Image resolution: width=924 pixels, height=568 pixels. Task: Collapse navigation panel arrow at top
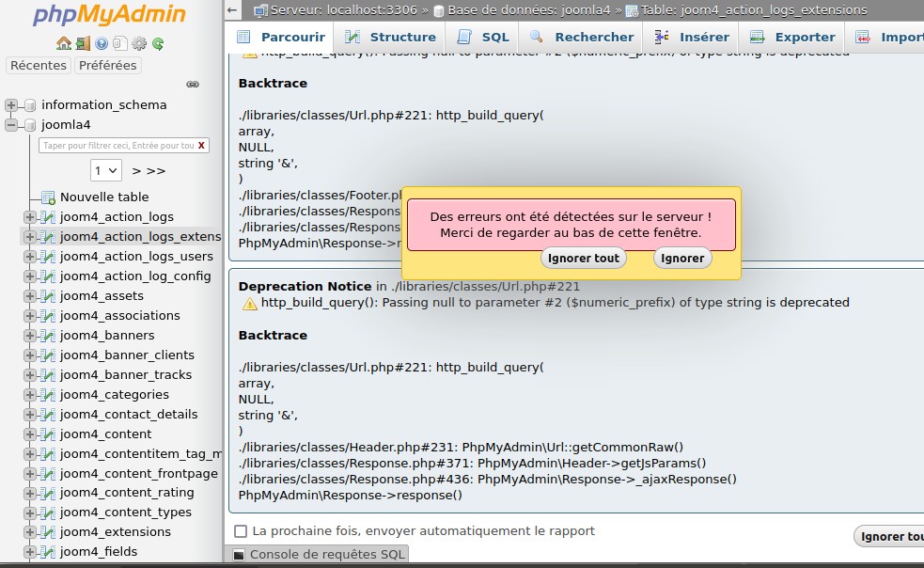tap(232, 10)
